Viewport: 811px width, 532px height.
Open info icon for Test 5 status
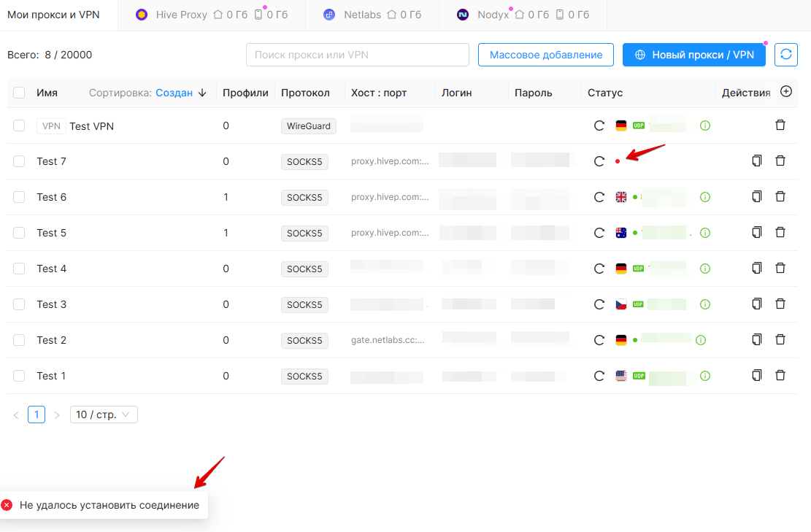(x=705, y=233)
